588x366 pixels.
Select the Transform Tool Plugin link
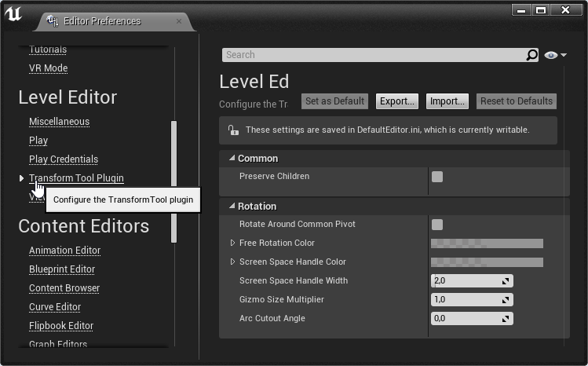(x=76, y=178)
